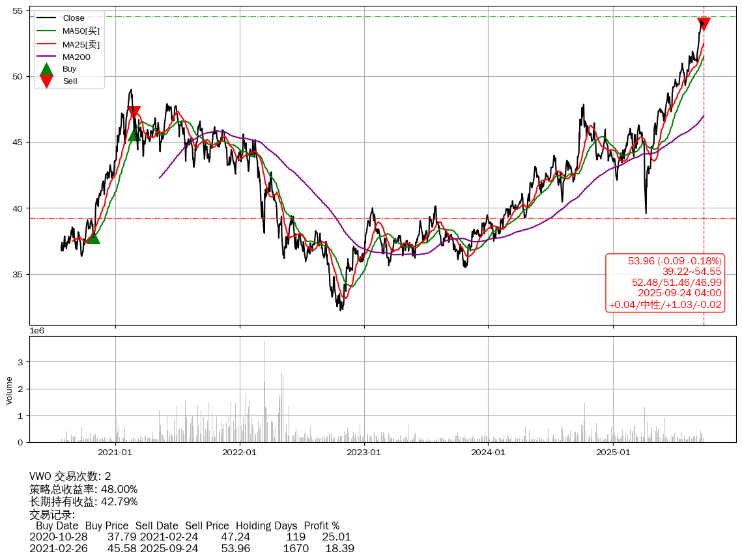Click the 2025-01 x-axis tick label

(x=613, y=452)
